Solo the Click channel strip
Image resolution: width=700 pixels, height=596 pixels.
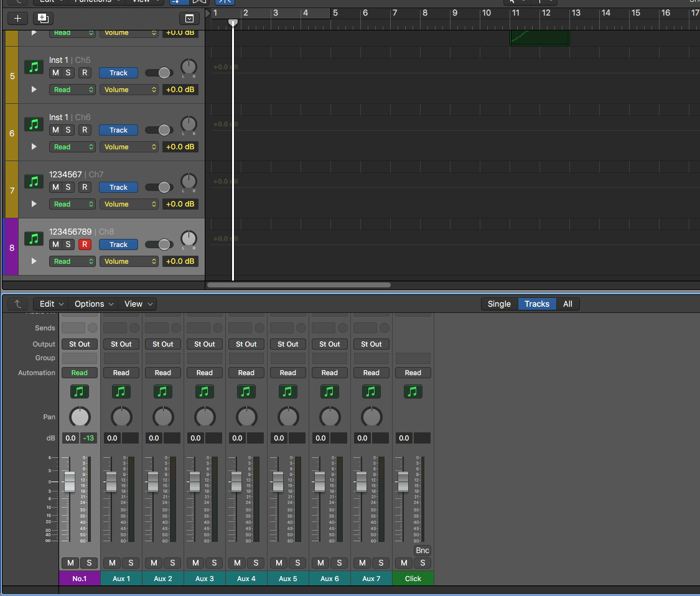click(x=422, y=563)
